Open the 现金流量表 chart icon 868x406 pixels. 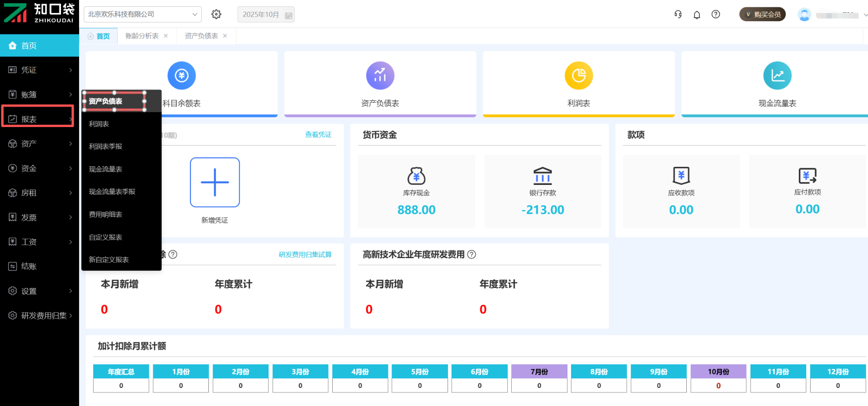click(777, 76)
